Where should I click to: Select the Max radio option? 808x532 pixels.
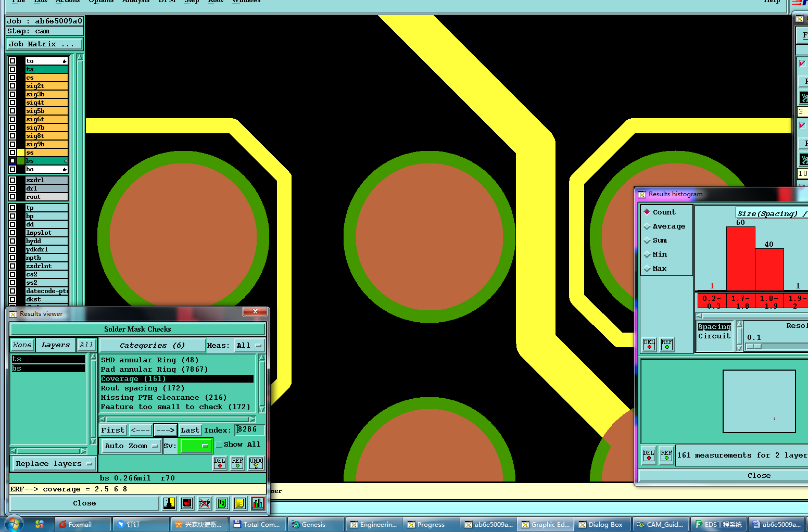(647, 268)
